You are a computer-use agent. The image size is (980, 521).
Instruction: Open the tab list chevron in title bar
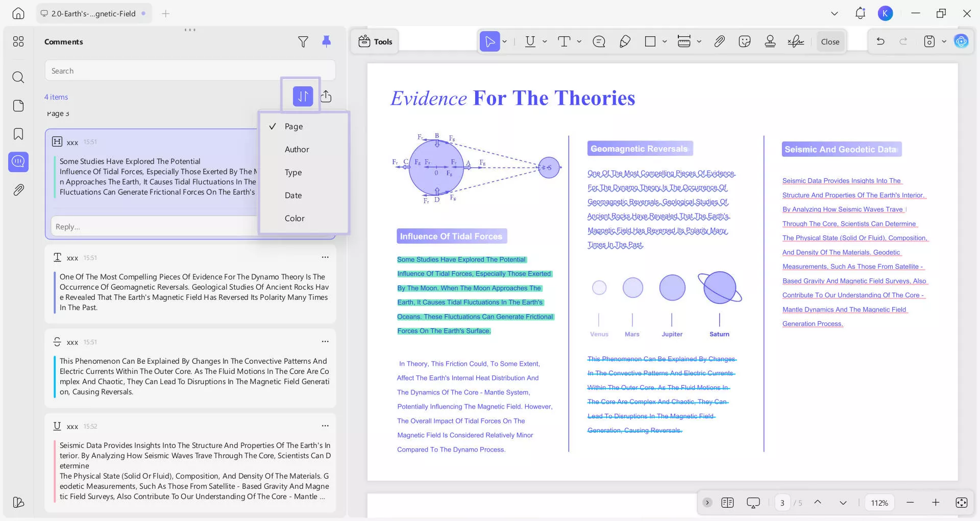[835, 14]
